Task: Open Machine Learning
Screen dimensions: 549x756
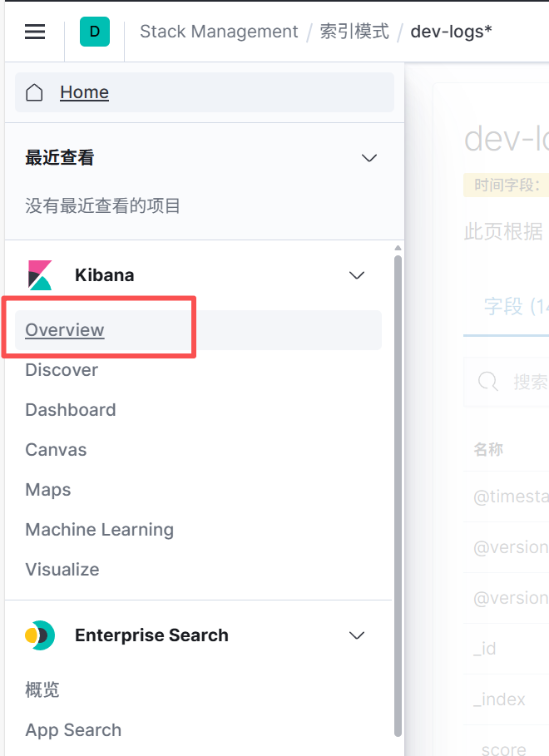Action: pyautogui.click(x=100, y=530)
